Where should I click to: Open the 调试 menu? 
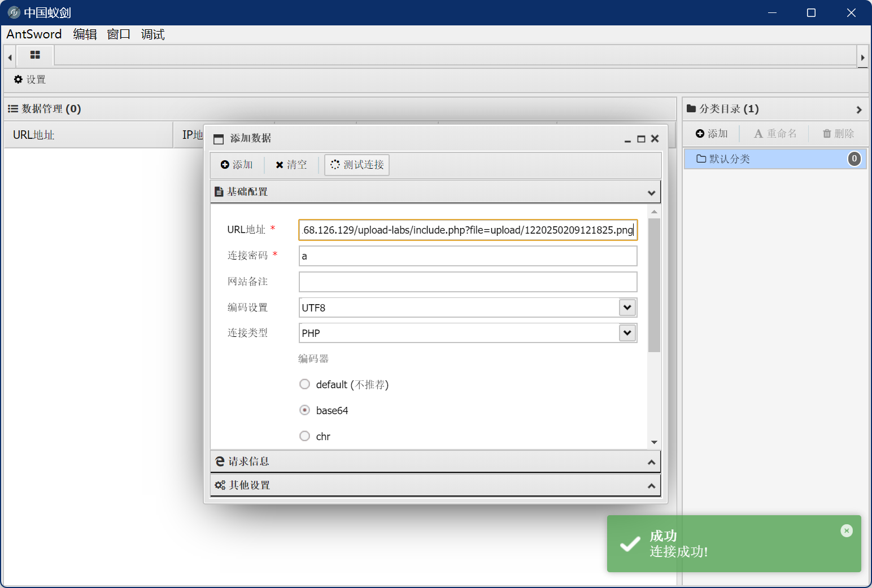point(152,34)
